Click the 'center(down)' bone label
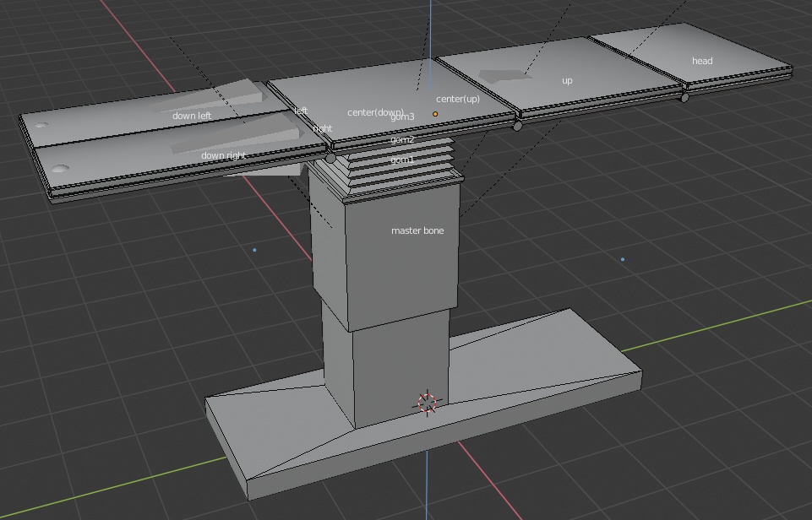Viewport: 812px width, 520px height. pos(374,112)
